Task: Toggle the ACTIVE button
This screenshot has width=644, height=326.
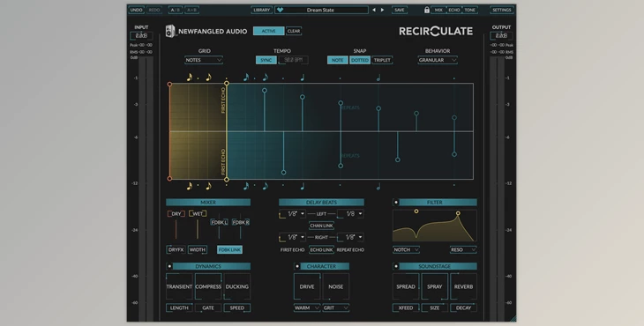Action: [x=268, y=31]
